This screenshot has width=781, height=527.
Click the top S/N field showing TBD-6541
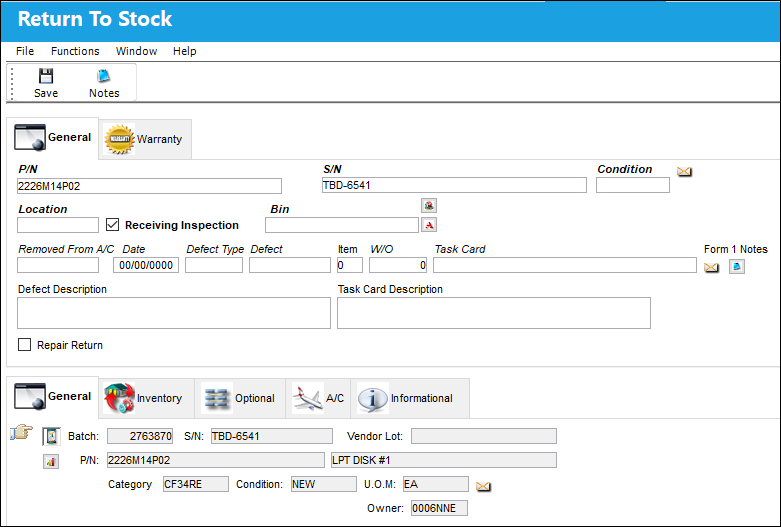(454, 185)
